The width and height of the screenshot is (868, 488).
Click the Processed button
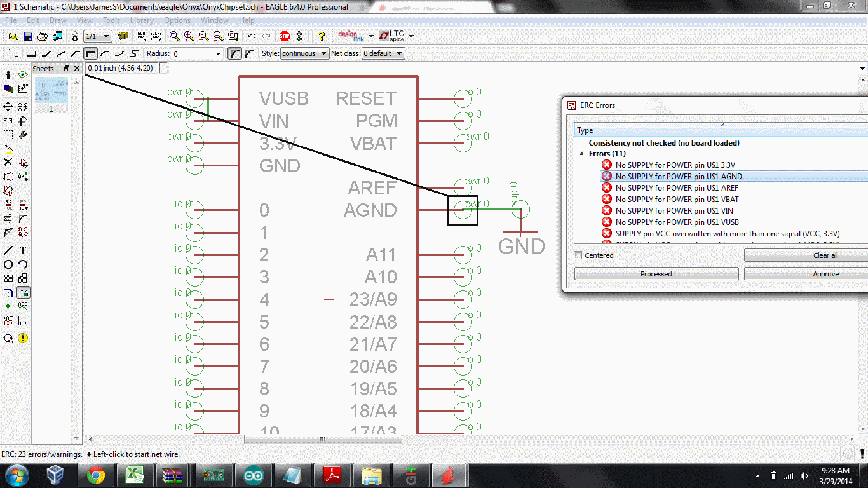pos(656,274)
